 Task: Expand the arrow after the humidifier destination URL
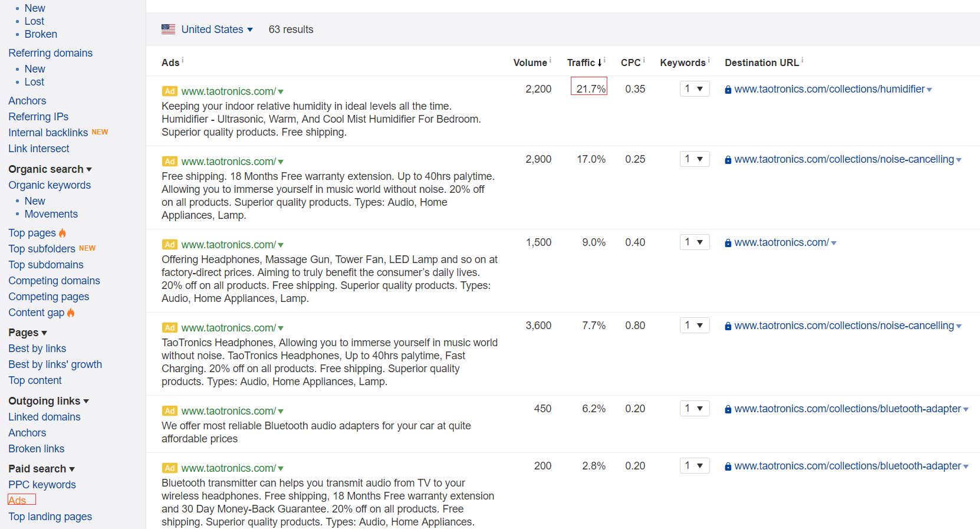point(929,90)
